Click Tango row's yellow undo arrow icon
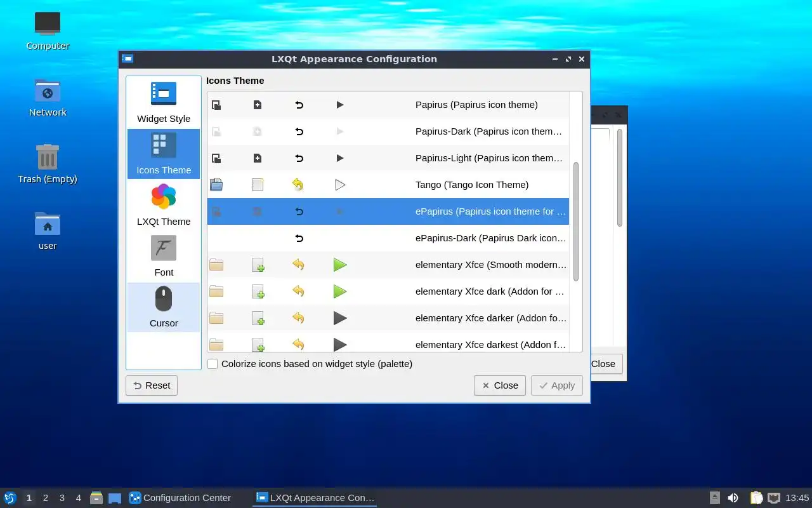The width and height of the screenshot is (812, 508). click(x=298, y=185)
